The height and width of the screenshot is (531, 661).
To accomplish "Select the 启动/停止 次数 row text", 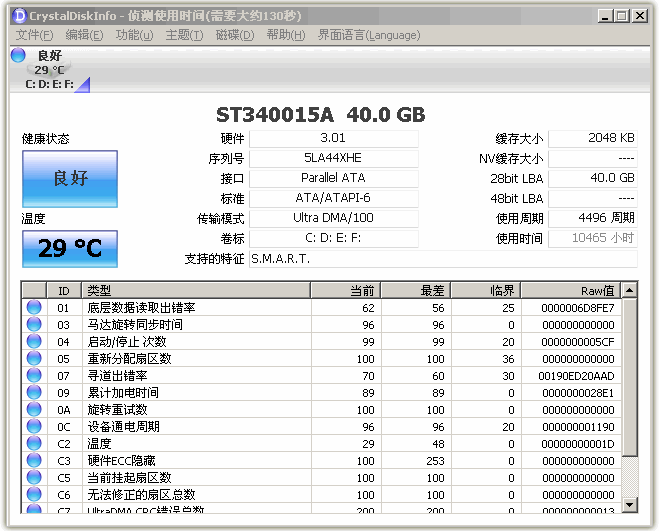I will click(x=127, y=342).
